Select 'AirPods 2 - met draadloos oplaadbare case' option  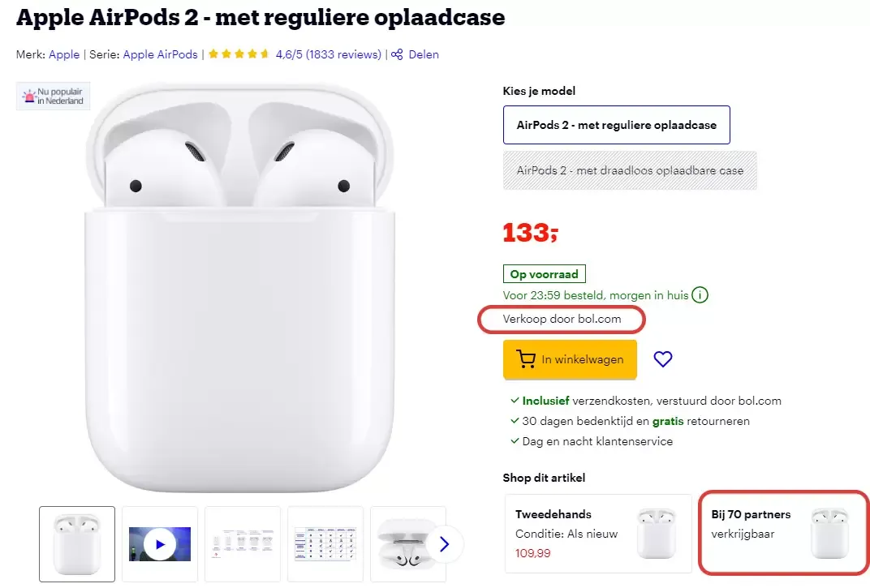click(630, 170)
